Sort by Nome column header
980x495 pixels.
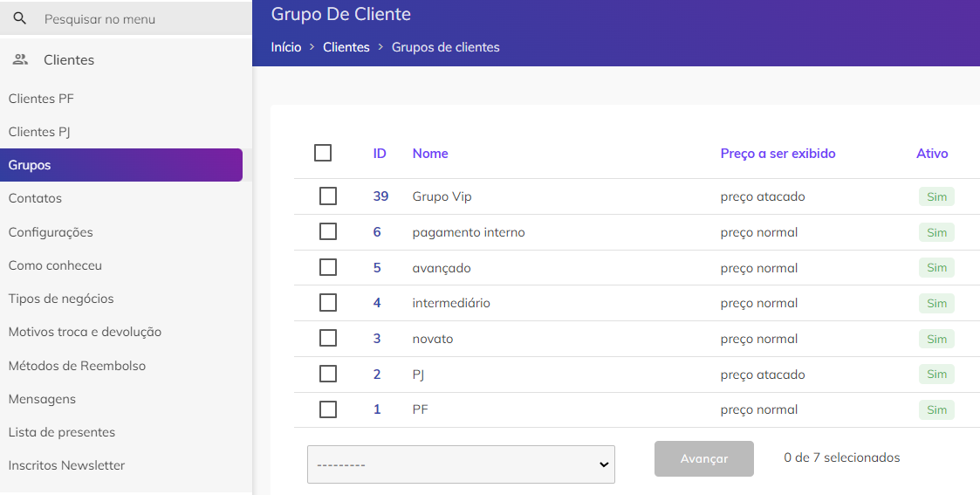(x=430, y=153)
